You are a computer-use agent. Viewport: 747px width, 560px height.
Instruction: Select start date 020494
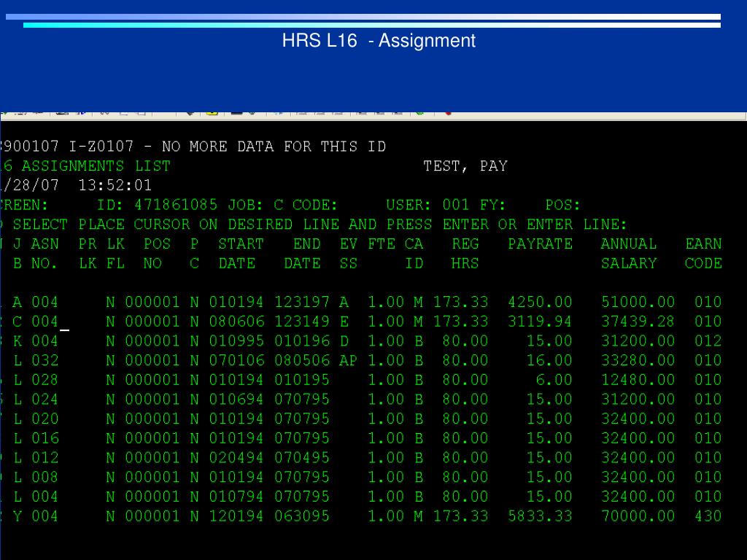click(236, 458)
